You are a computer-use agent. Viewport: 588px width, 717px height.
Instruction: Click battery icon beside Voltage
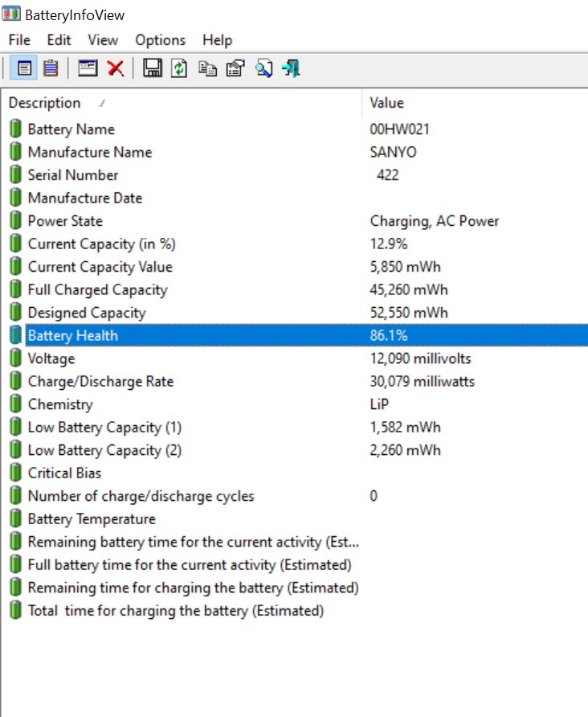coord(15,358)
